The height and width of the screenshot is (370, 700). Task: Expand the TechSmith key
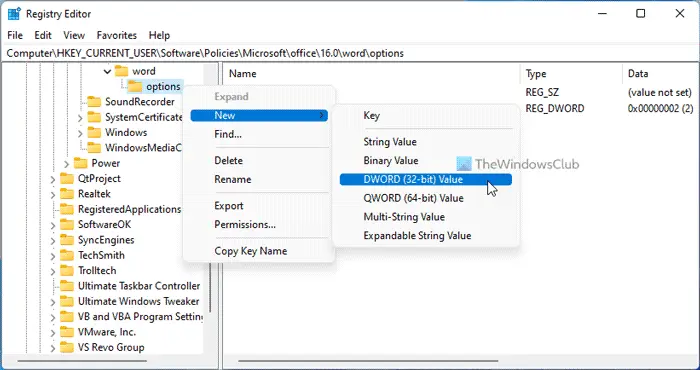(53, 256)
